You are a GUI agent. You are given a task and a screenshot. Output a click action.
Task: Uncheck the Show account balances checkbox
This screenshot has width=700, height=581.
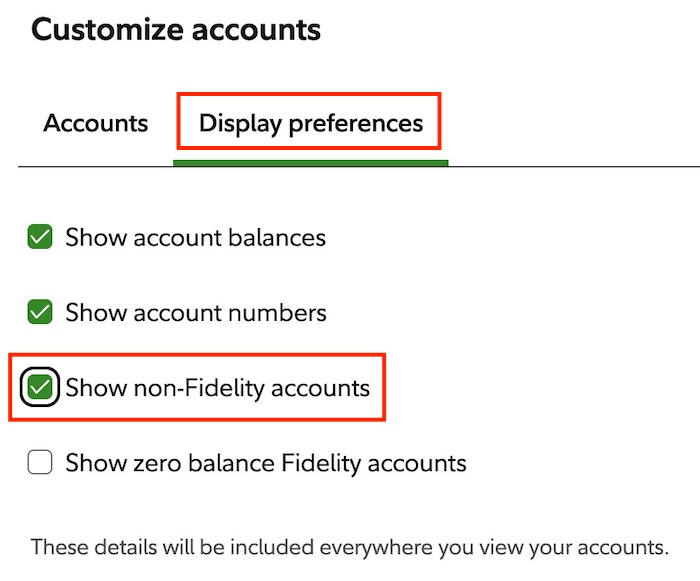[40, 237]
